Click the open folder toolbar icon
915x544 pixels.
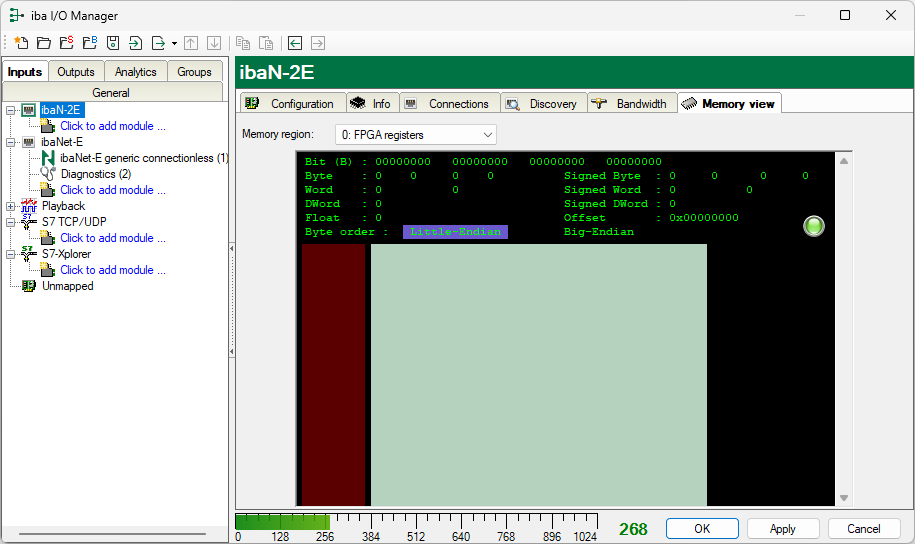(x=44, y=43)
